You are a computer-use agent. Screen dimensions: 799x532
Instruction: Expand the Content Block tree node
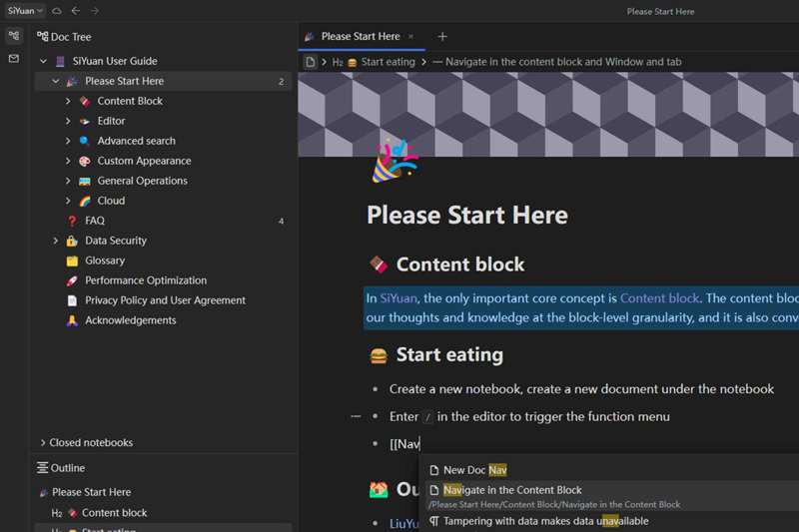tap(68, 101)
